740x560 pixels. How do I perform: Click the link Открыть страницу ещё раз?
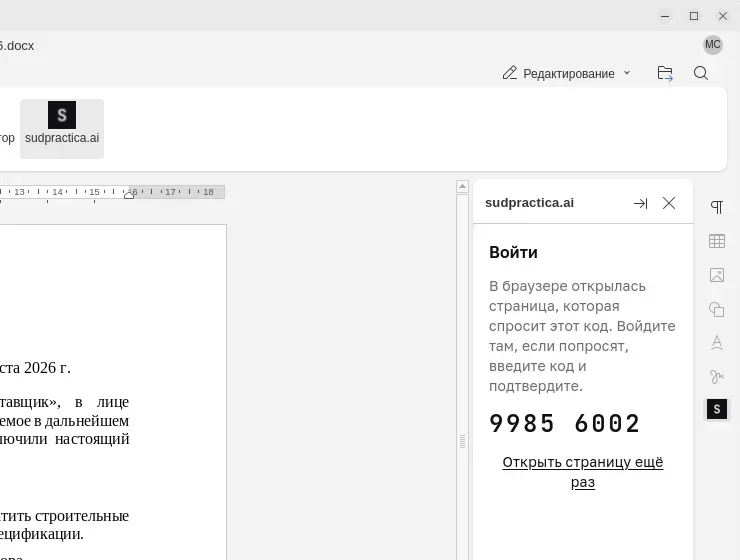(583, 472)
